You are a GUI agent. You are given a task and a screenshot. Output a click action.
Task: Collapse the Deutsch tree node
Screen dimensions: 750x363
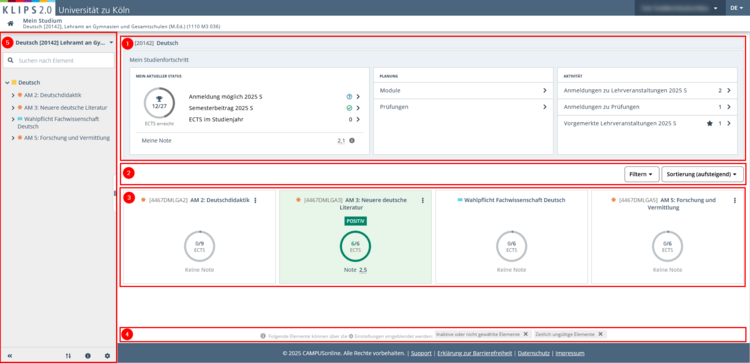[x=7, y=83]
